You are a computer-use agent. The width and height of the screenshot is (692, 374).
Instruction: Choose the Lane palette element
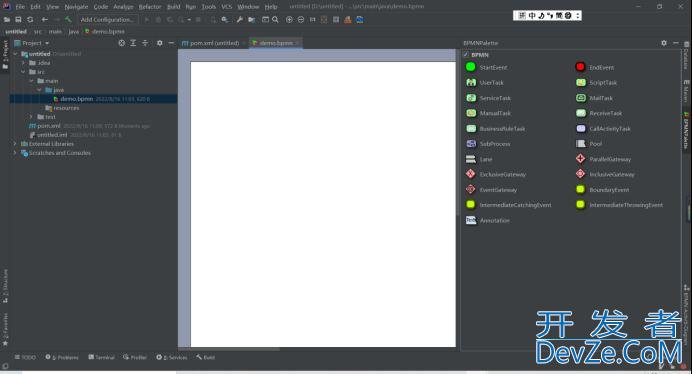(479, 159)
